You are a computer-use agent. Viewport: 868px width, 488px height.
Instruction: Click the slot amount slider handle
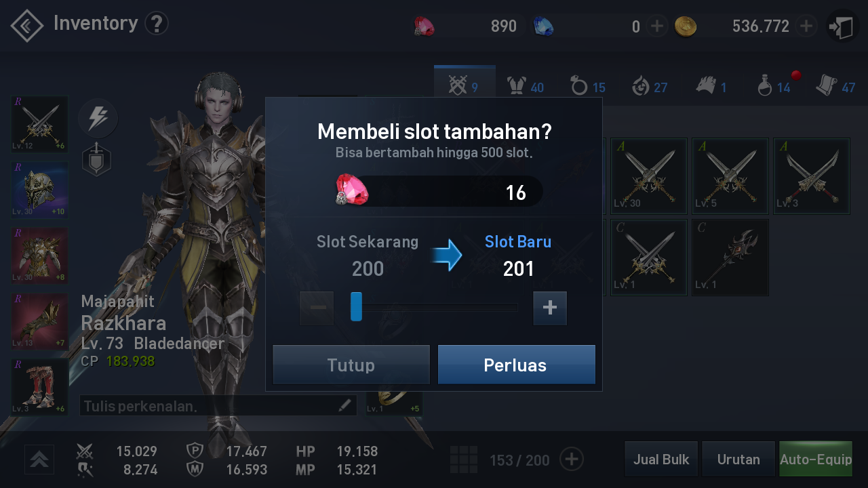click(356, 306)
